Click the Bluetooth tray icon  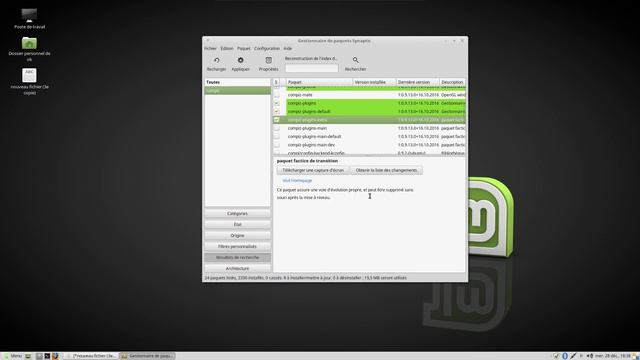565,356
